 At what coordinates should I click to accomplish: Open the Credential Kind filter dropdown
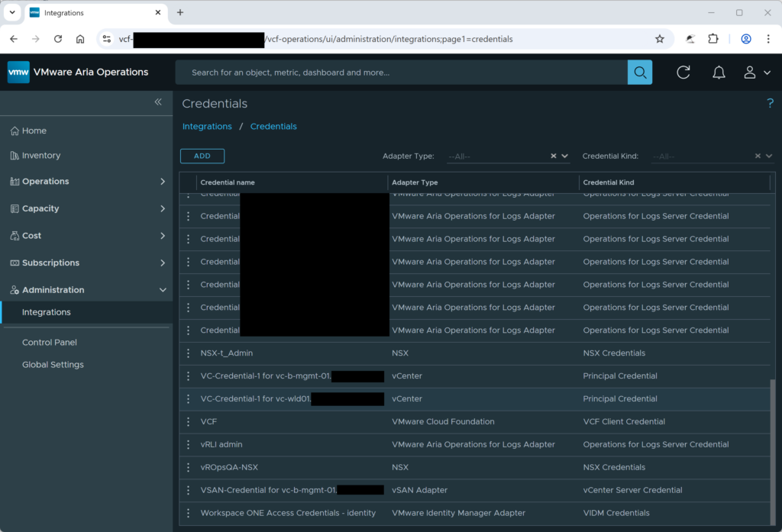click(x=767, y=156)
